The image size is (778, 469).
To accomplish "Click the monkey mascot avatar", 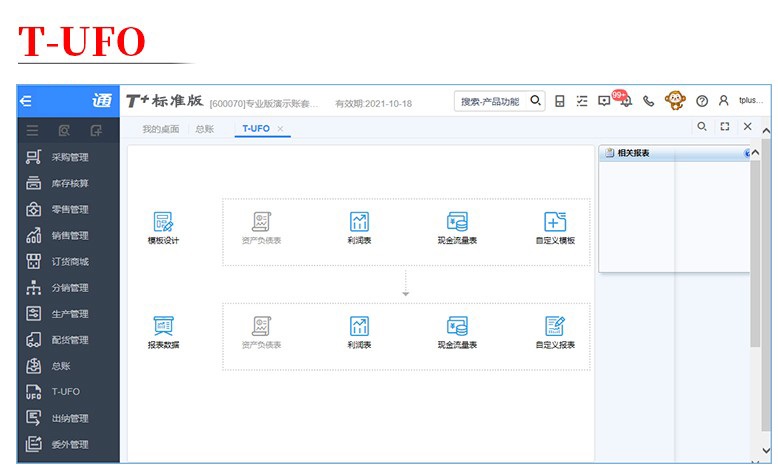I will point(675,100).
